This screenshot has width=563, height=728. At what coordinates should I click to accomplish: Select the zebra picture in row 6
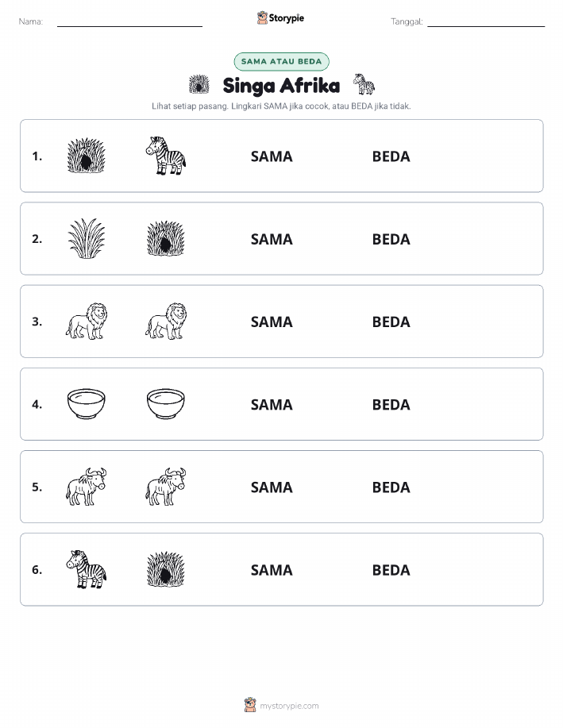(87, 569)
